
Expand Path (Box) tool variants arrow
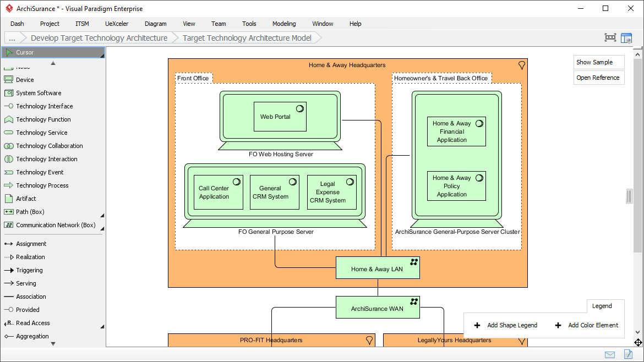point(102,216)
